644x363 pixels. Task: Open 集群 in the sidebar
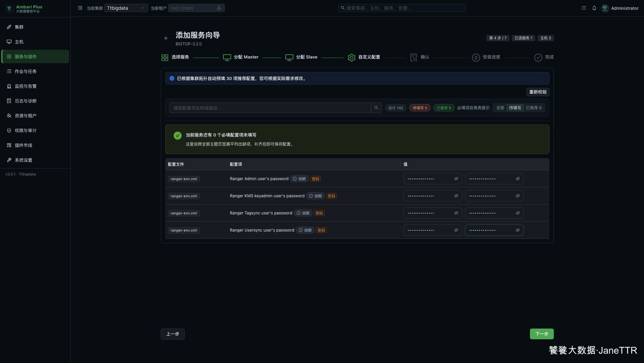coord(35,27)
